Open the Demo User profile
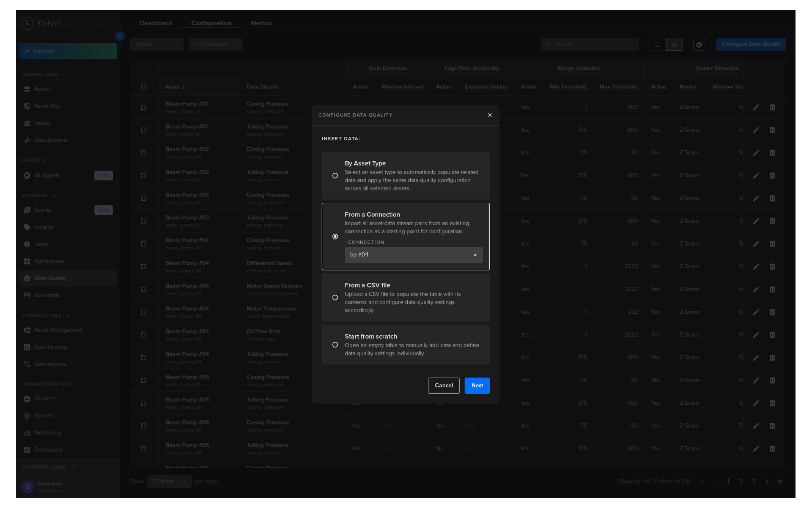 pyautogui.click(x=68, y=487)
